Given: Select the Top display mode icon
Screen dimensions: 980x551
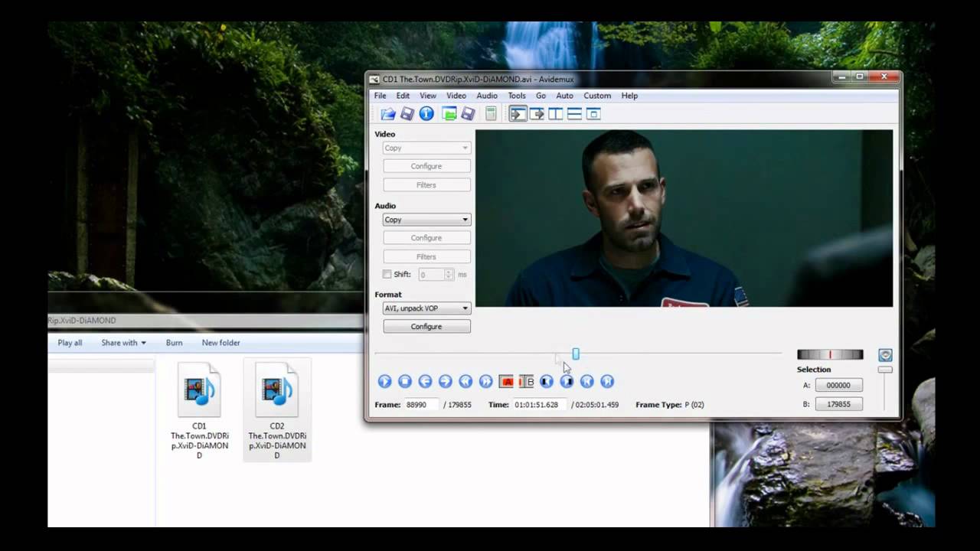Looking at the screenshot, I should coord(574,114).
